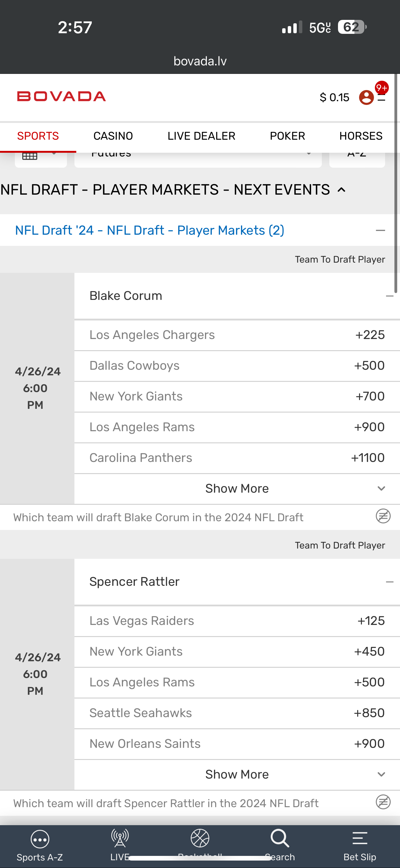Viewport: 400px width, 868px height.
Task: Open the LIVE betting broadcast icon
Action: (120, 838)
